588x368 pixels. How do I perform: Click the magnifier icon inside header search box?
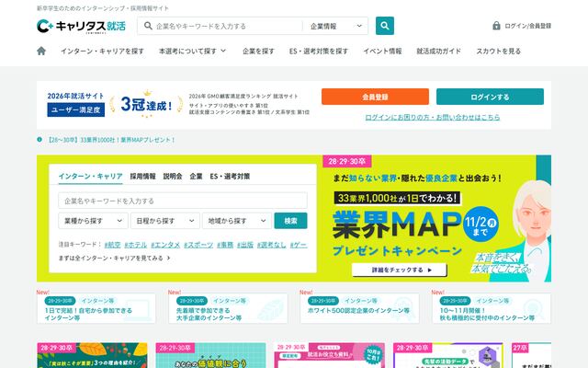coord(148,26)
